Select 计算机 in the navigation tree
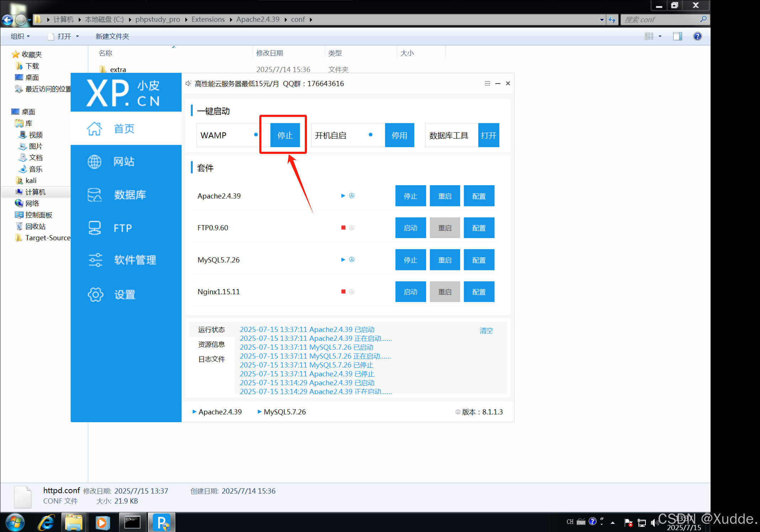The image size is (760, 532). [x=35, y=192]
